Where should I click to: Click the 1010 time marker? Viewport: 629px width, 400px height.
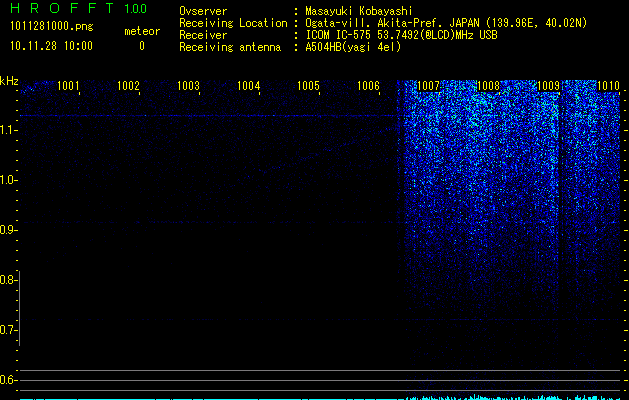pyautogui.click(x=608, y=85)
